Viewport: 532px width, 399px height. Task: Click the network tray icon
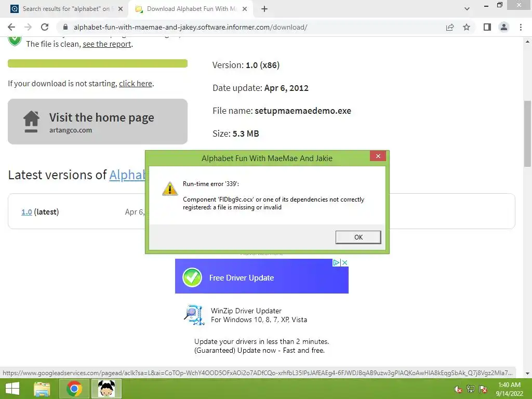click(471, 389)
